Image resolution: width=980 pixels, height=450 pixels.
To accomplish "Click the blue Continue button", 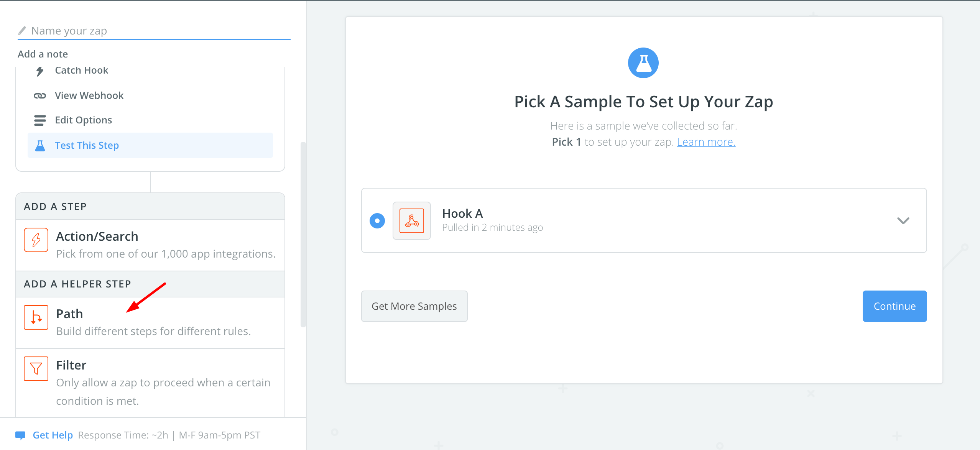I will tap(895, 306).
